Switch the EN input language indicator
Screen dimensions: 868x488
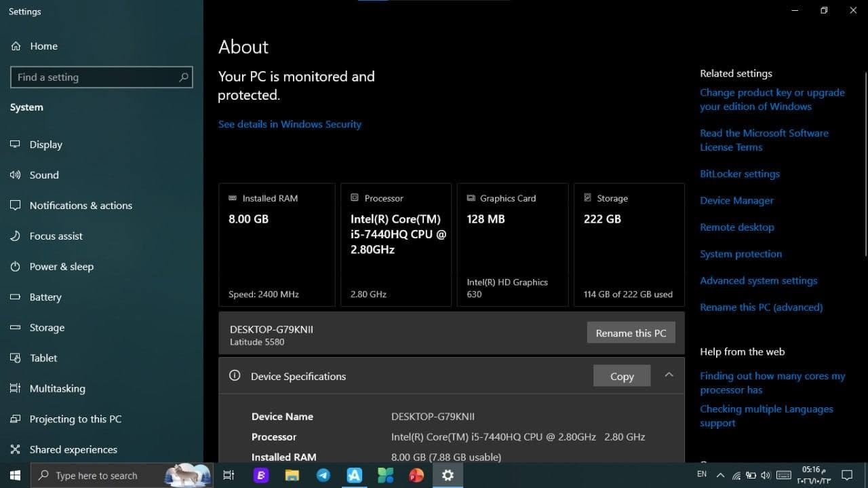pos(702,474)
